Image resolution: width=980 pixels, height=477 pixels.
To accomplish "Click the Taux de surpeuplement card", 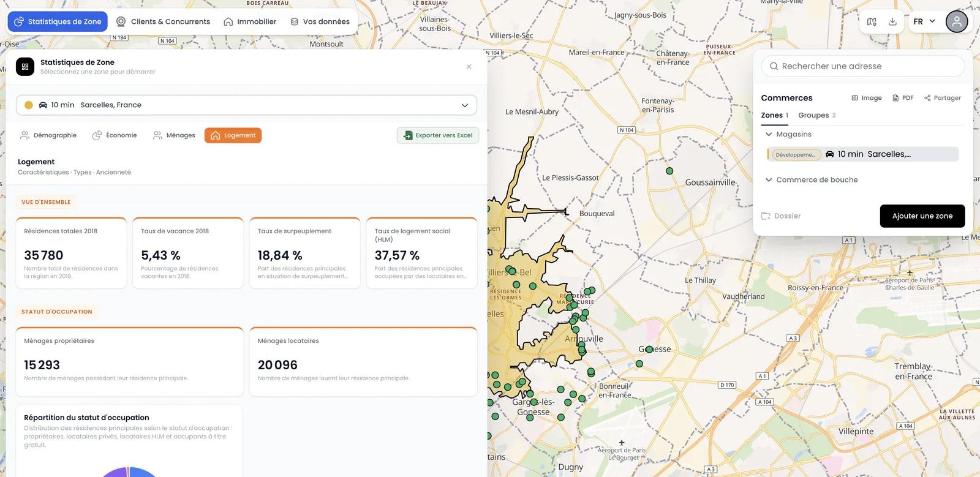I will tap(305, 253).
